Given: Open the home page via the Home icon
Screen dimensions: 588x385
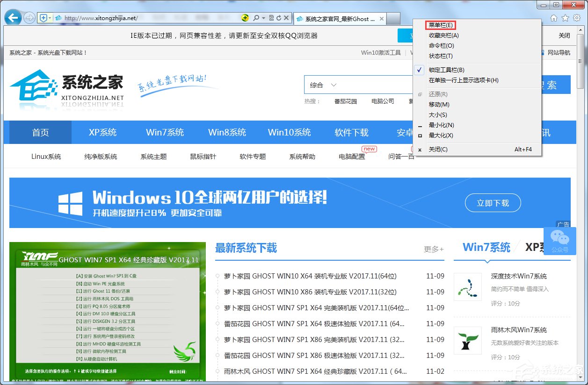Looking at the screenshot, I should tap(554, 17).
